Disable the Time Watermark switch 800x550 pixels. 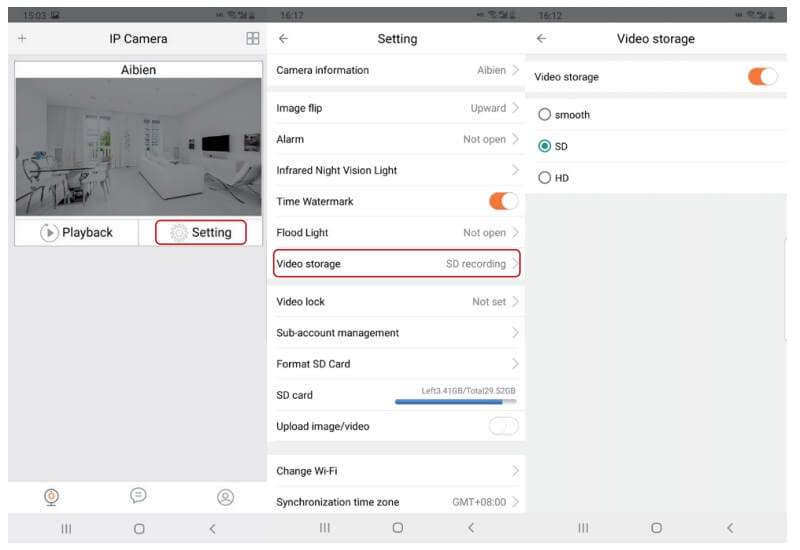pos(503,201)
